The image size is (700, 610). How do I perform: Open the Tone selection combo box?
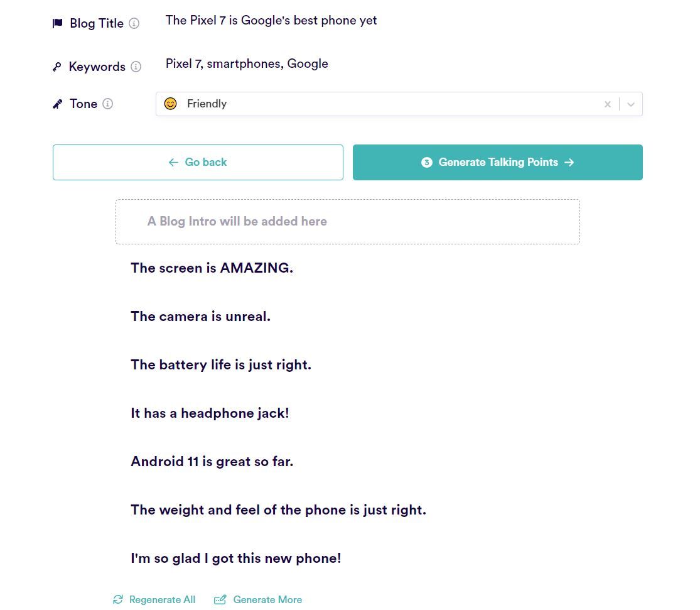click(x=377, y=104)
